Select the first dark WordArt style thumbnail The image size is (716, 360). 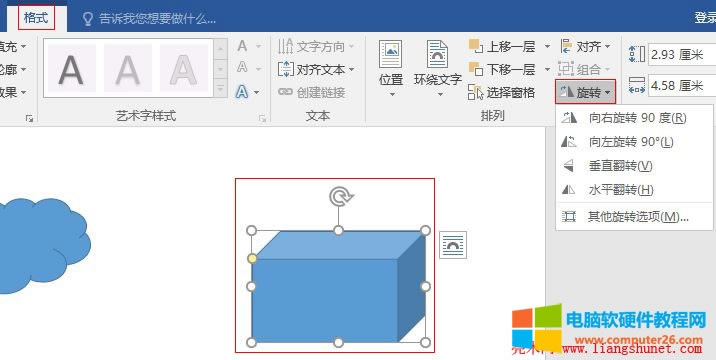coord(72,68)
